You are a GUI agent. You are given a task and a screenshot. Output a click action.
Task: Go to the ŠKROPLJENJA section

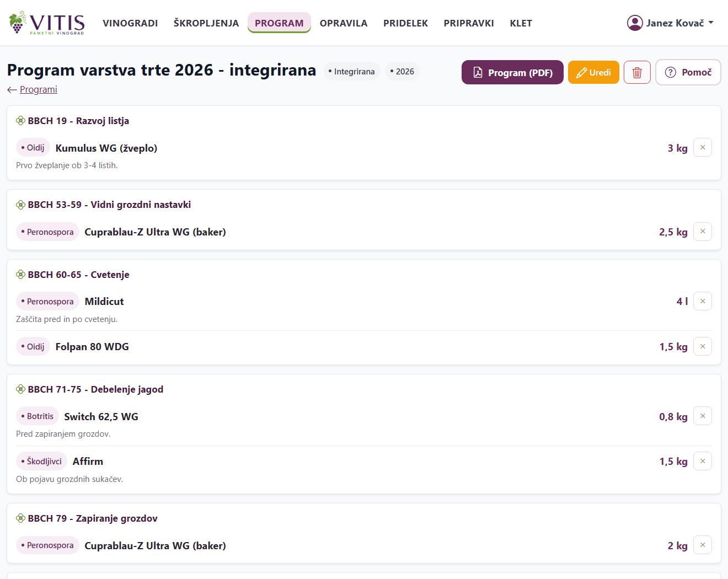tap(206, 23)
